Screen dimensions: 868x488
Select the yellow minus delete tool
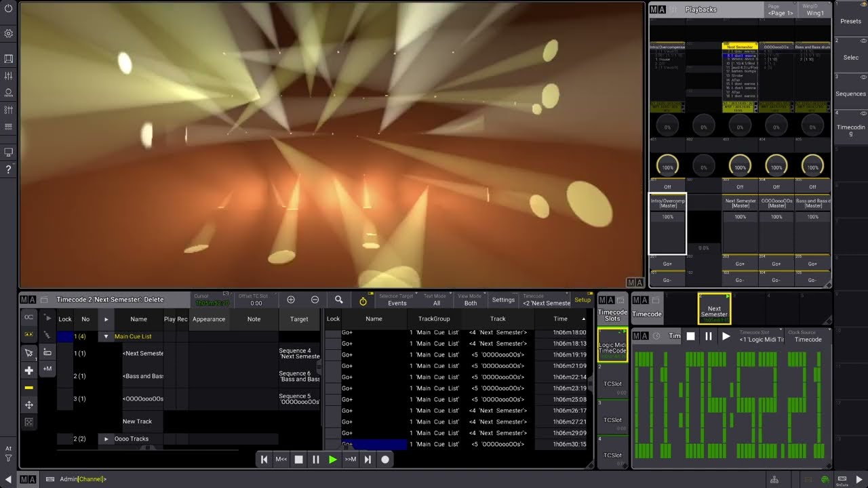click(28, 388)
